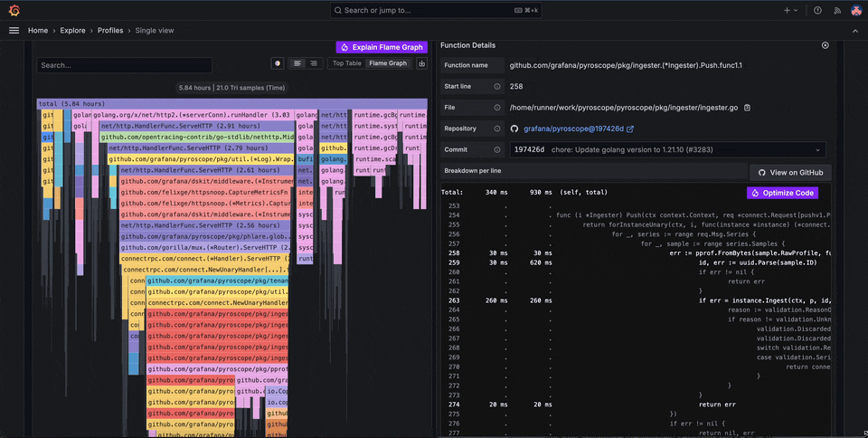Go to Explore in the breadcrumb
Image resolution: width=868 pixels, height=438 pixels.
pos(72,30)
